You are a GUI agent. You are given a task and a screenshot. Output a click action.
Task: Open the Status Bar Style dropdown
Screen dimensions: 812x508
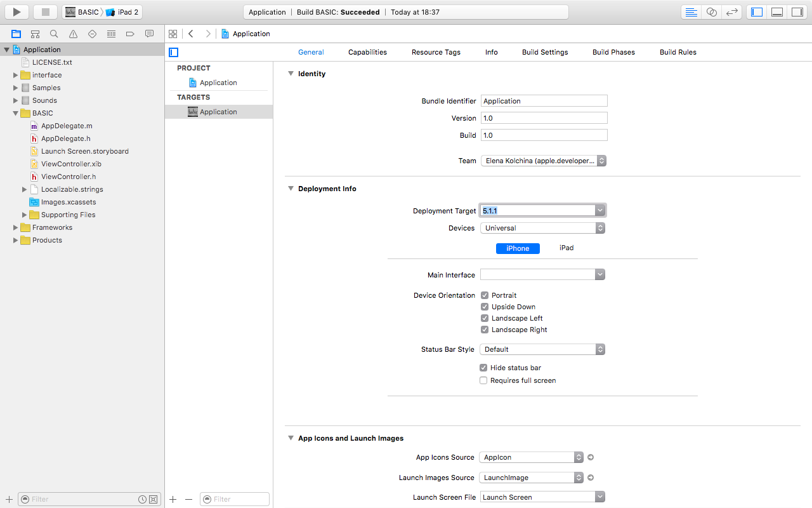[x=543, y=349]
